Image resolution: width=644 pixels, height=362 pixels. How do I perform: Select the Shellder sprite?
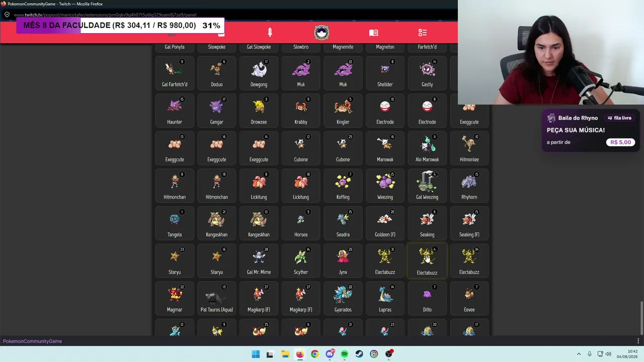click(385, 69)
